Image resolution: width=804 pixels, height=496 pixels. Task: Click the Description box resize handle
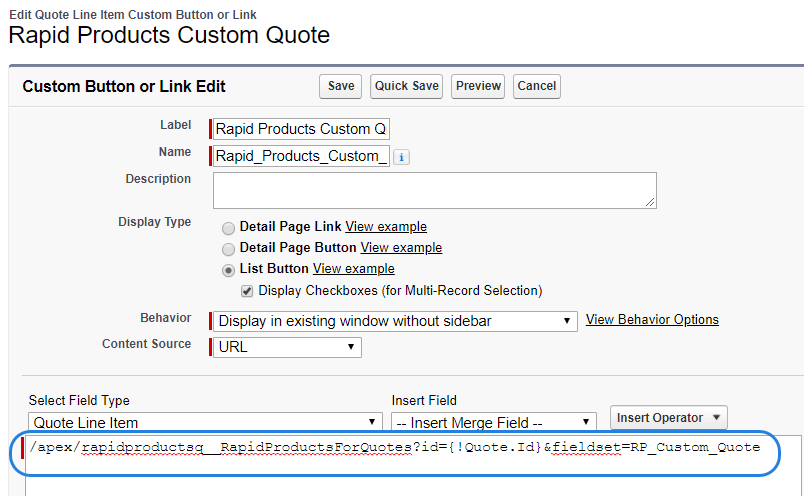pos(650,202)
